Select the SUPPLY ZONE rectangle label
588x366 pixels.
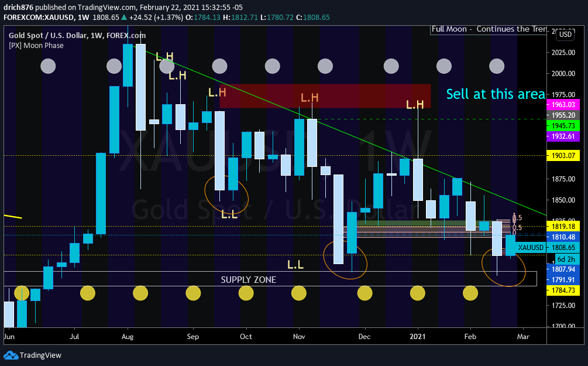click(x=249, y=280)
